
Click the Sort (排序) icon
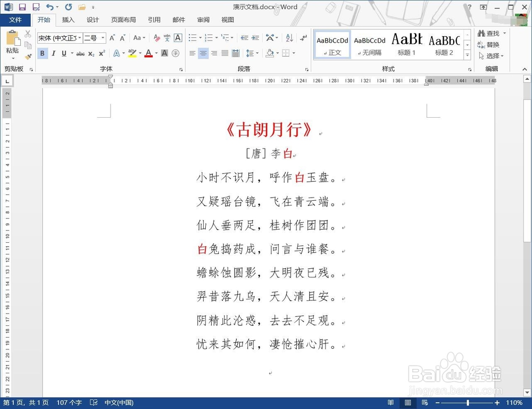coord(289,38)
